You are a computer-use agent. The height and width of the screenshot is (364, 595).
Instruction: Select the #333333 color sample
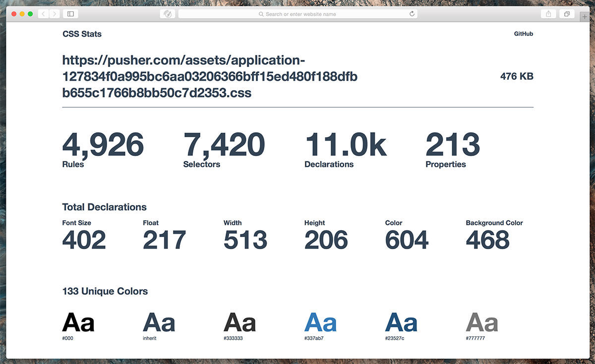pos(239,322)
